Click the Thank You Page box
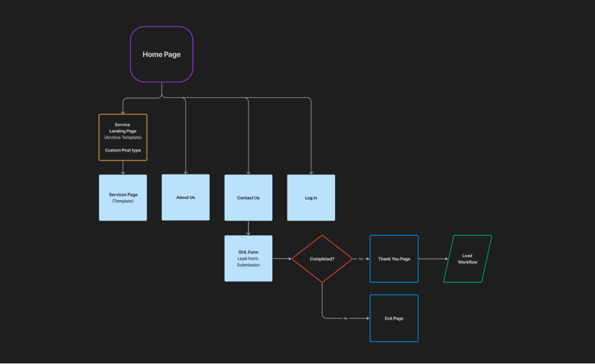 [394, 258]
